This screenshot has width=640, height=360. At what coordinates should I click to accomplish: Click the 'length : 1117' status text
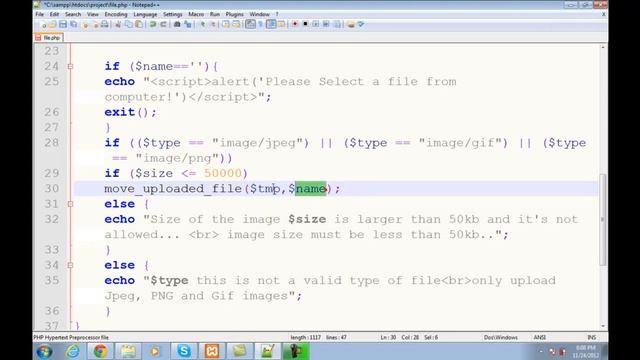306,338
